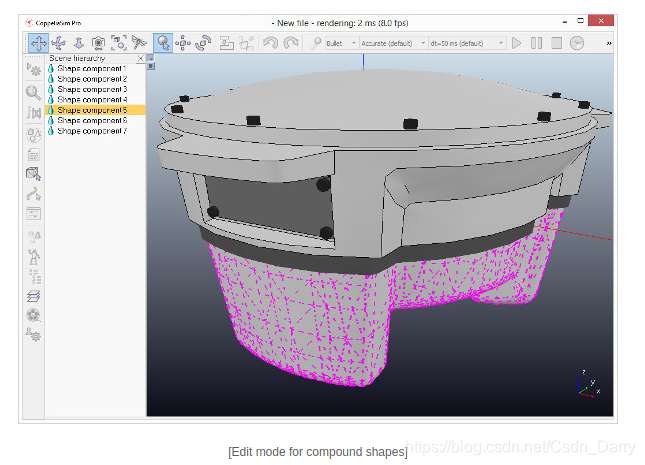
Task: Select Shape component 2
Action: click(92, 79)
